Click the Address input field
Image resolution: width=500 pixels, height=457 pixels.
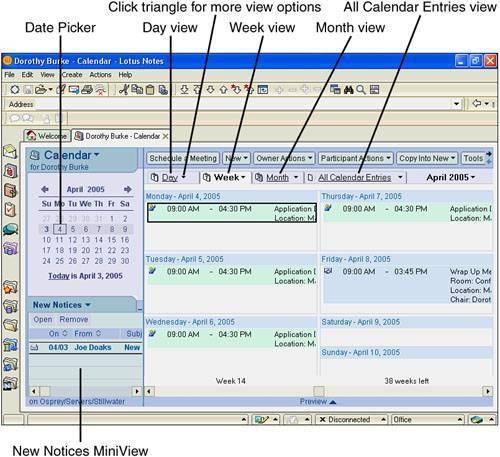243,104
